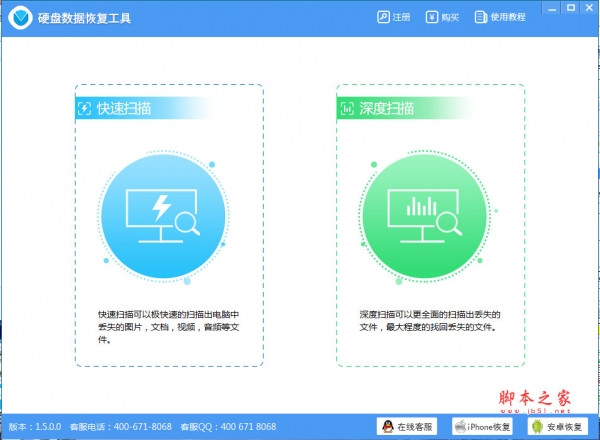Click the QQ penguin icon
This screenshot has height=440, width=600.
[x=388, y=426]
